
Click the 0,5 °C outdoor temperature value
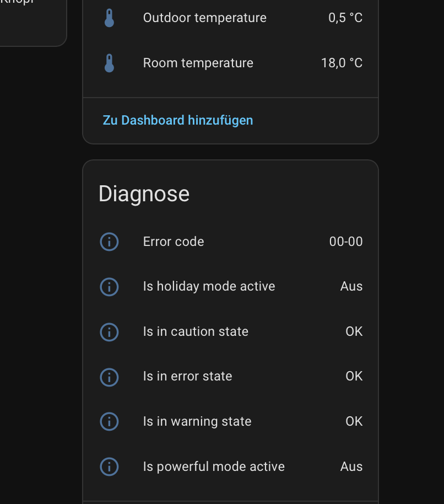(x=345, y=18)
